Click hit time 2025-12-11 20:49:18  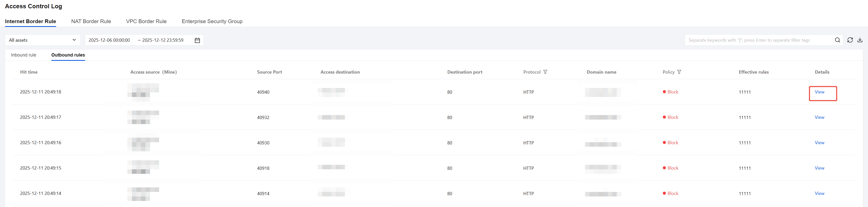(x=41, y=92)
